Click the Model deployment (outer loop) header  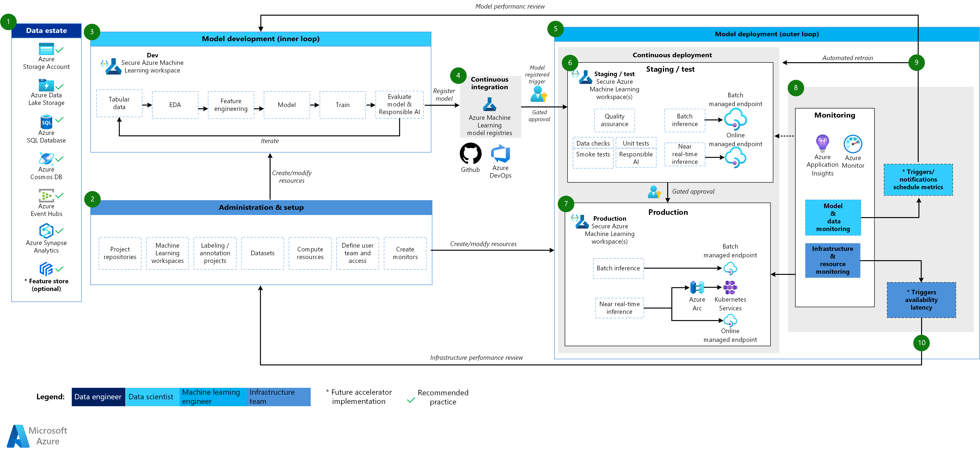pos(766,34)
